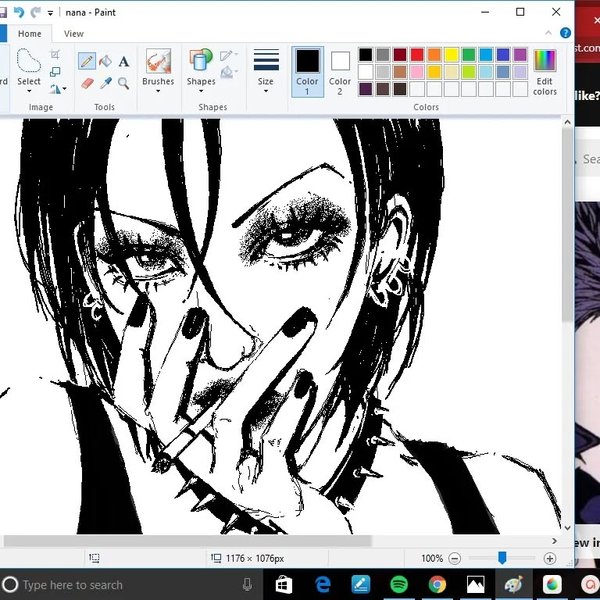Activate the Color 1 foreground box
600x600 pixels.
(x=307, y=68)
